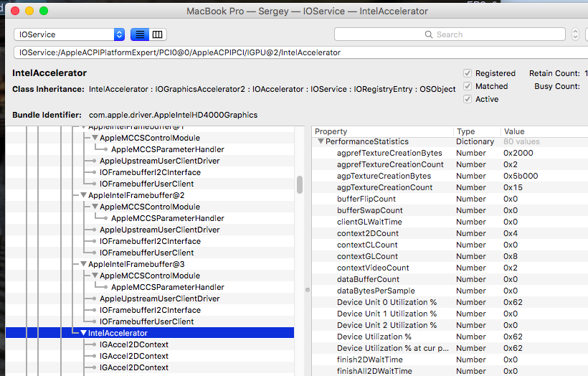The height and width of the screenshot is (376, 588).
Task: Select the clientGLWaitTime property
Action: click(x=369, y=222)
